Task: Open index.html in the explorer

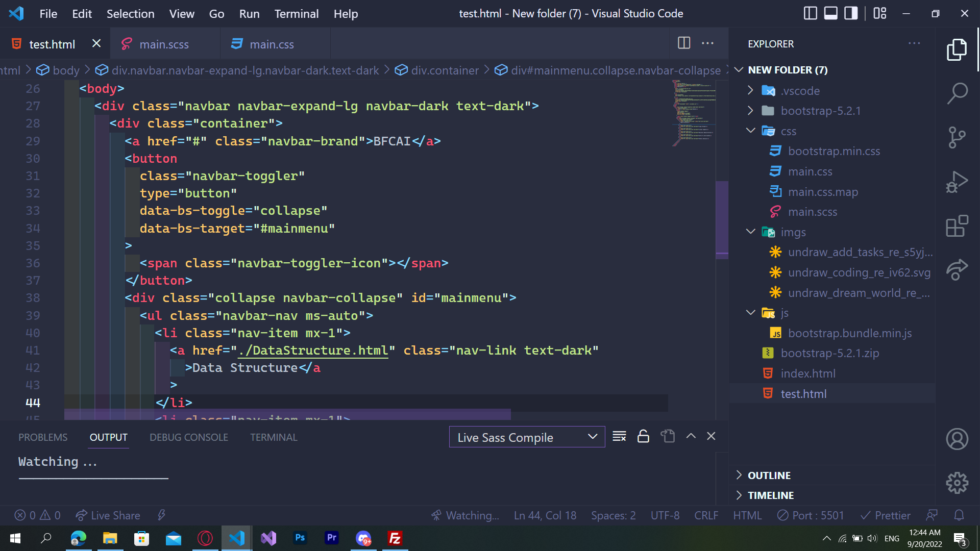Action: tap(807, 373)
